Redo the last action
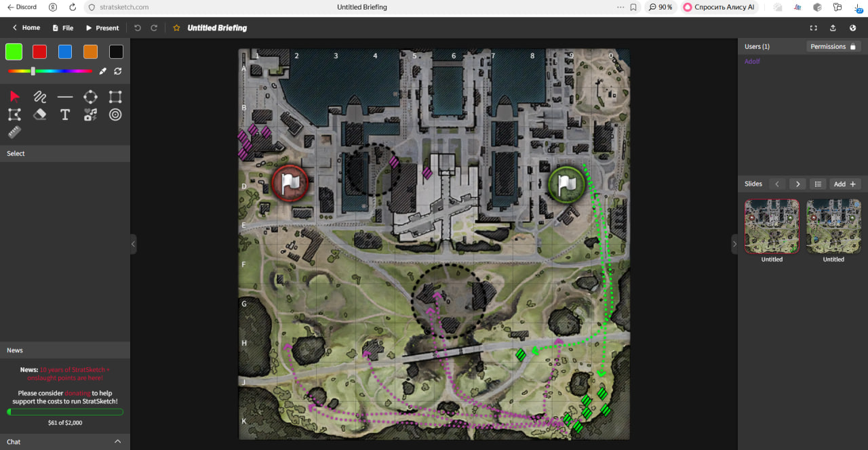 [154, 28]
